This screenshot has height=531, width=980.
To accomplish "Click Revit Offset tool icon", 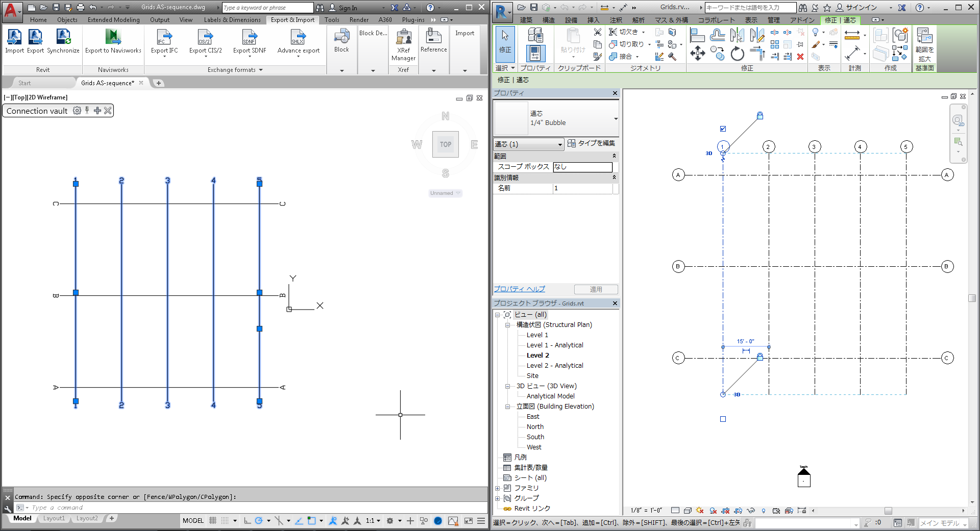I will click(x=717, y=35).
